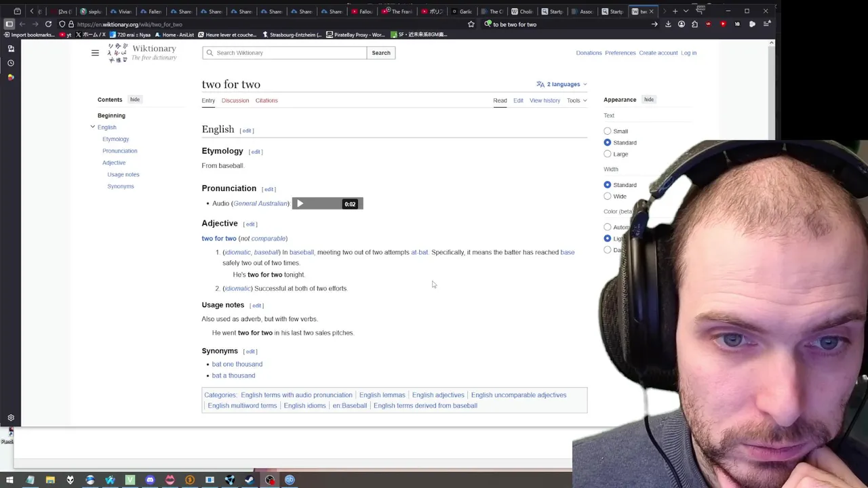
Task: Select the Read tab
Action: pos(500,100)
